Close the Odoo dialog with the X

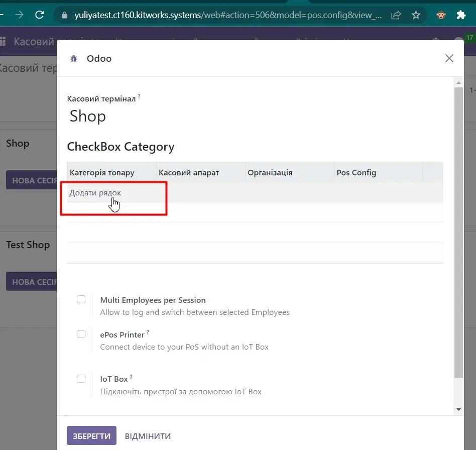point(449,58)
